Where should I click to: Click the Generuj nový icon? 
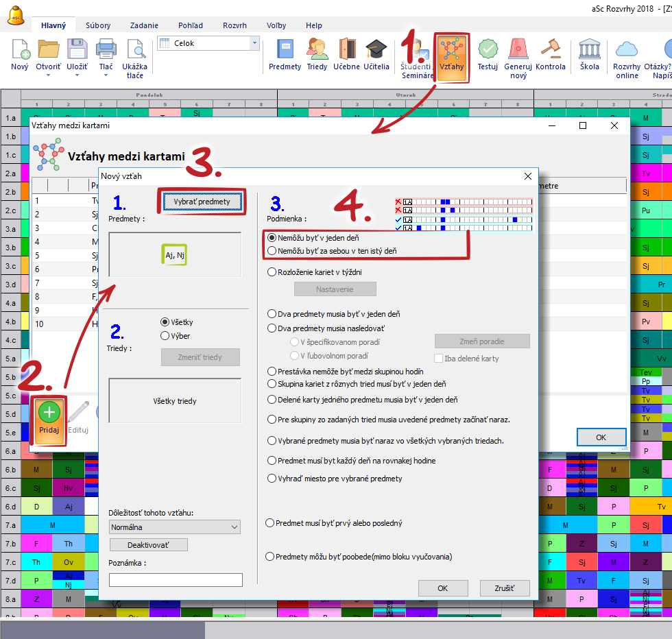pyautogui.click(x=518, y=58)
